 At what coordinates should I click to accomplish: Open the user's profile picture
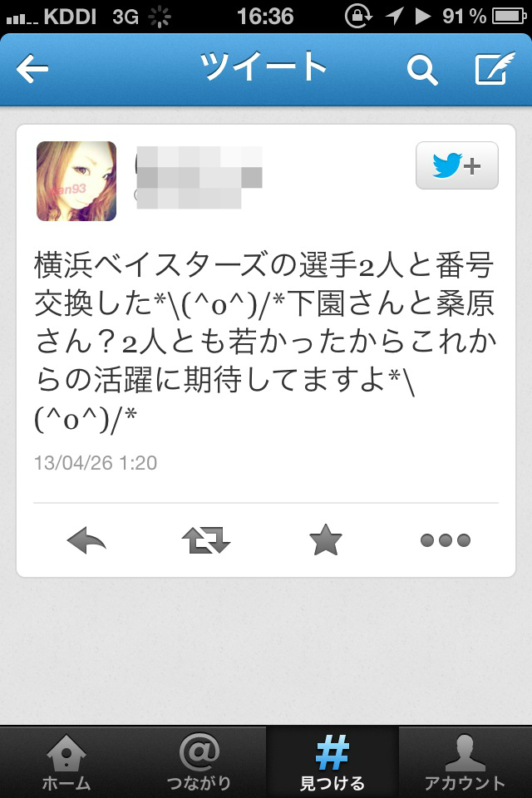76,181
